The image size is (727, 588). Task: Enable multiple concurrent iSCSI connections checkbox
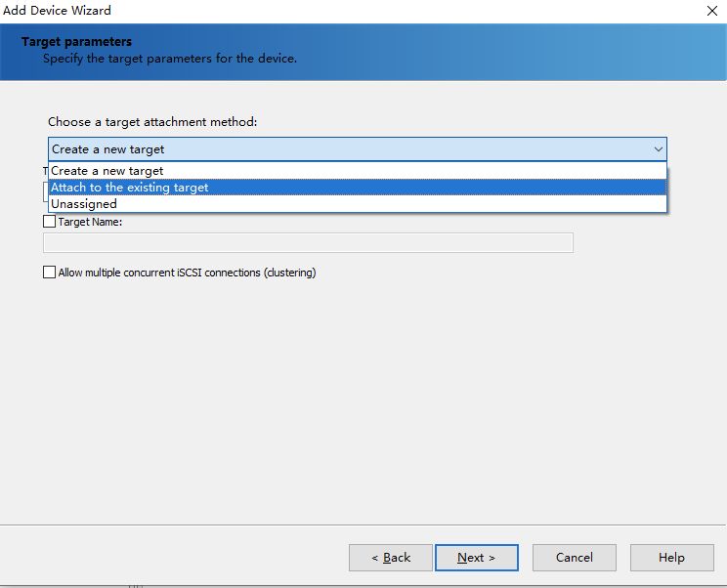tap(49, 272)
